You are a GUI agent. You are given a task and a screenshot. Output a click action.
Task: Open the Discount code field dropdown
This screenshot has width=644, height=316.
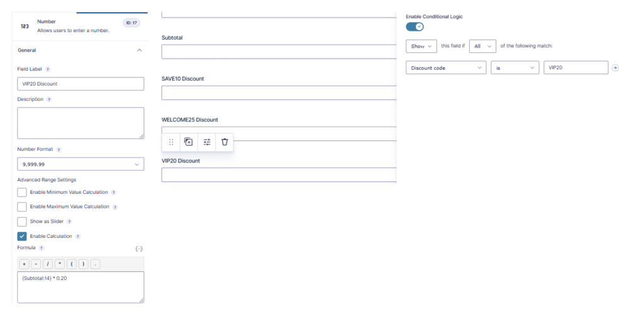(x=446, y=68)
